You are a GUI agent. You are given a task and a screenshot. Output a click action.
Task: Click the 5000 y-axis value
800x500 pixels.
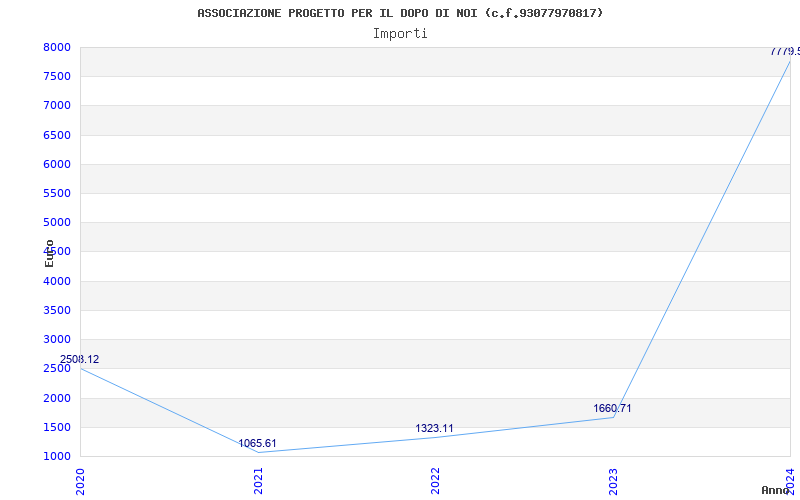(x=57, y=222)
